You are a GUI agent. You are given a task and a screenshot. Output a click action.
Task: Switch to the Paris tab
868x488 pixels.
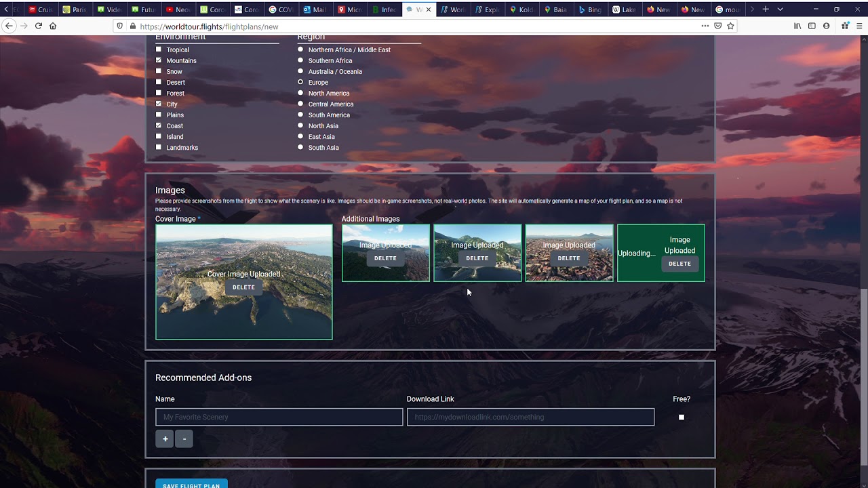75,9
